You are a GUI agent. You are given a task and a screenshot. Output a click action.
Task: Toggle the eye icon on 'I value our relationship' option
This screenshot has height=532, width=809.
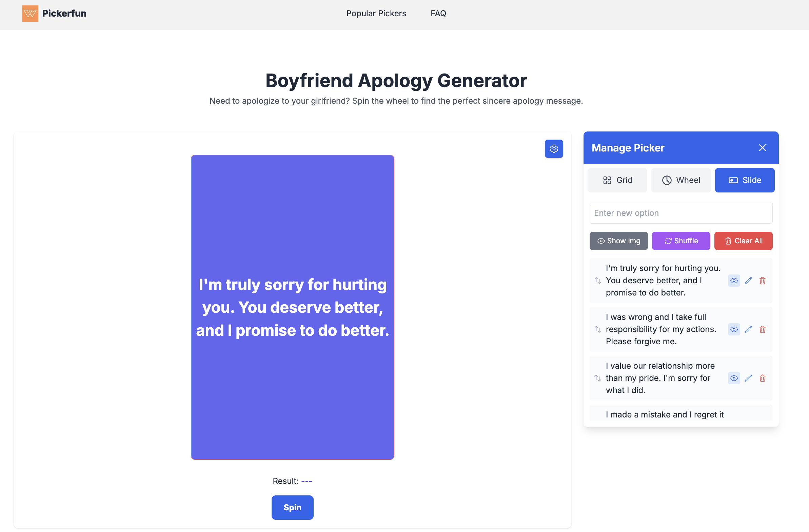tap(733, 378)
